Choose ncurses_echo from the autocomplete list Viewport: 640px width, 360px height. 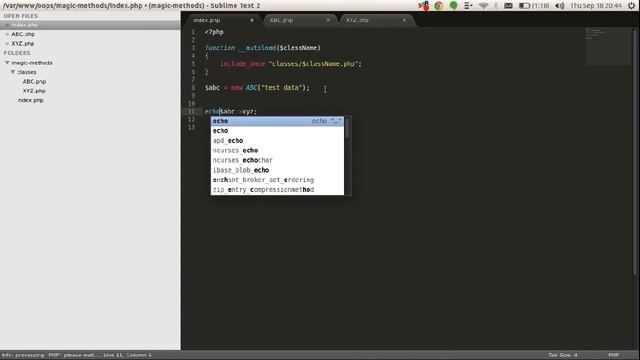click(x=278, y=151)
